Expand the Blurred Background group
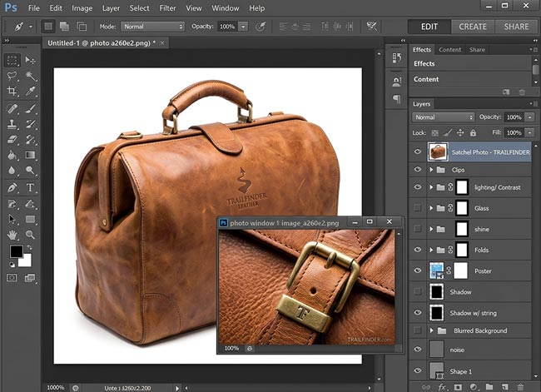 [432, 330]
